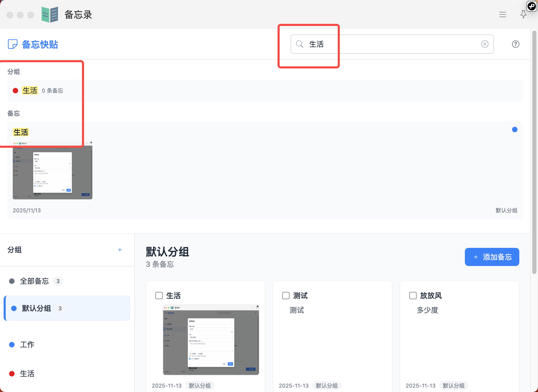The height and width of the screenshot is (392, 538).
Task: Check the 生活 memo checkbox
Action: click(159, 296)
